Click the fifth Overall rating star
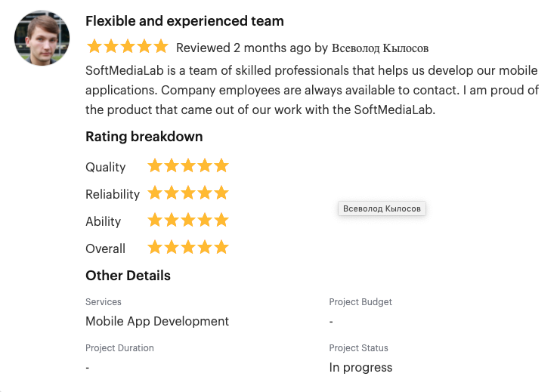The height and width of the screenshot is (392, 560). tap(221, 247)
